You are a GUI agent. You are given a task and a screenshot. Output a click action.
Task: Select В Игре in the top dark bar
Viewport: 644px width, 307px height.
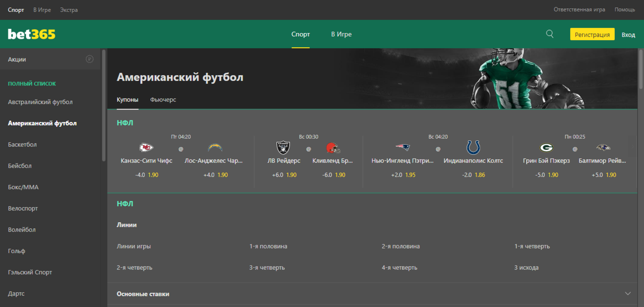(42, 10)
